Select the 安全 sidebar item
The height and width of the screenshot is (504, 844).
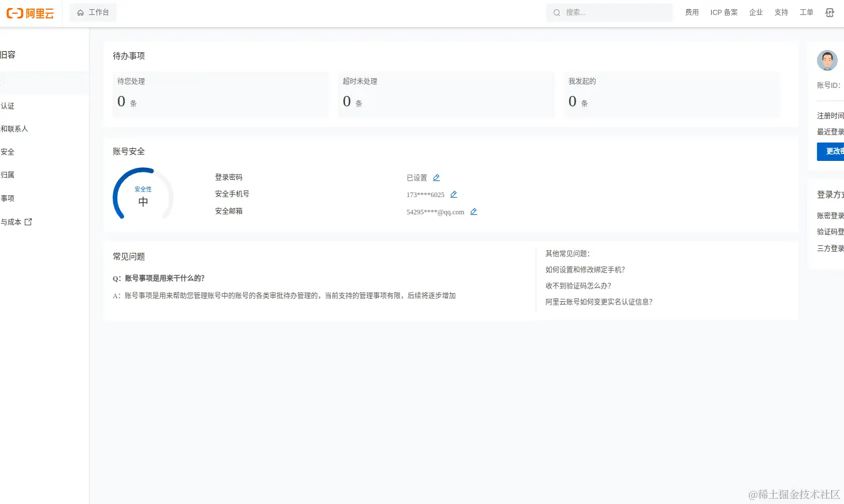(x=7, y=152)
